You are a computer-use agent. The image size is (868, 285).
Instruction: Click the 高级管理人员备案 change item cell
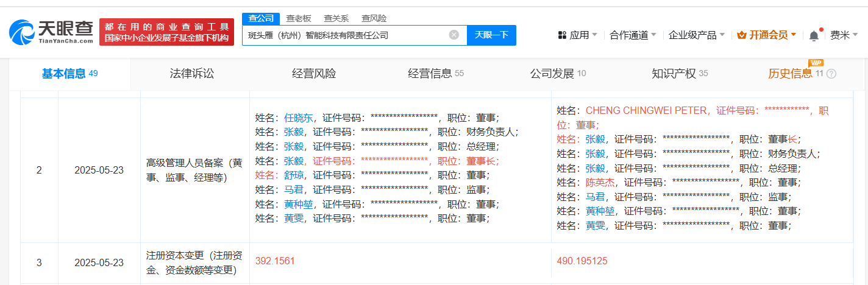click(195, 170)
